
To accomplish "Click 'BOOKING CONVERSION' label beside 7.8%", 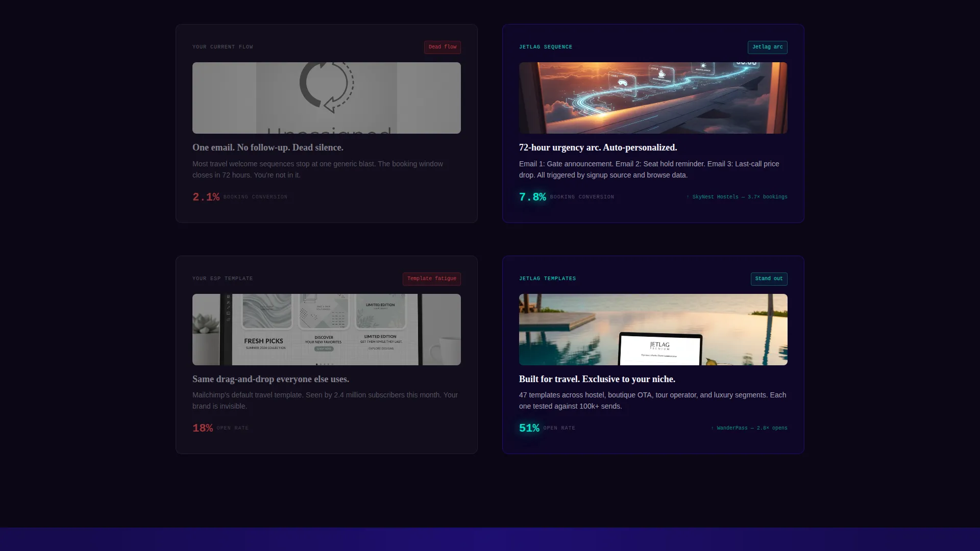I will point(582,197).
